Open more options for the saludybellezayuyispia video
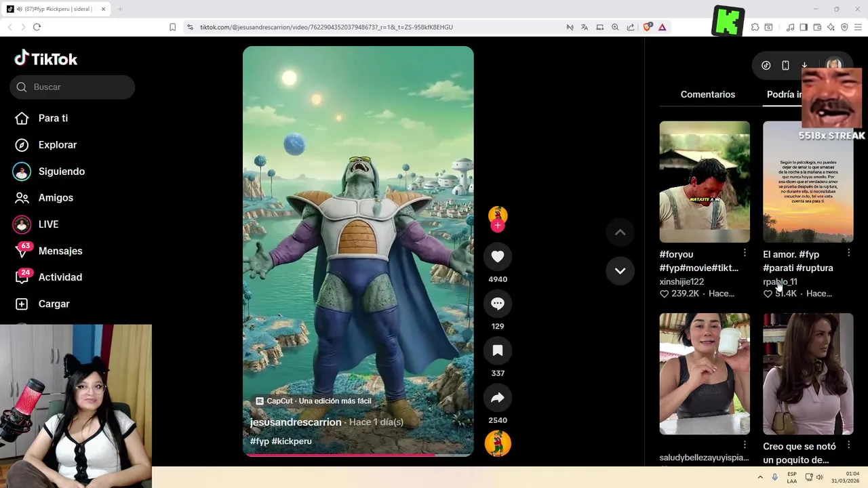The height and width of the screenshot is (488, 868). [745, 445]
